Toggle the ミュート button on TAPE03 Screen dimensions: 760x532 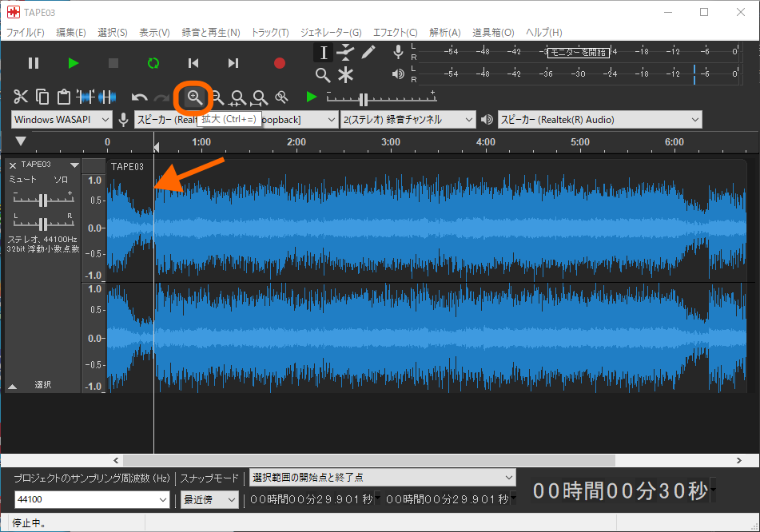(x=23, y=179)
